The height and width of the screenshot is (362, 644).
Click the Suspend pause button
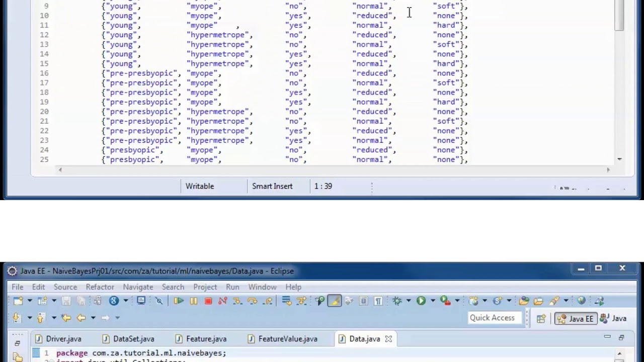(x=193, y=301)
